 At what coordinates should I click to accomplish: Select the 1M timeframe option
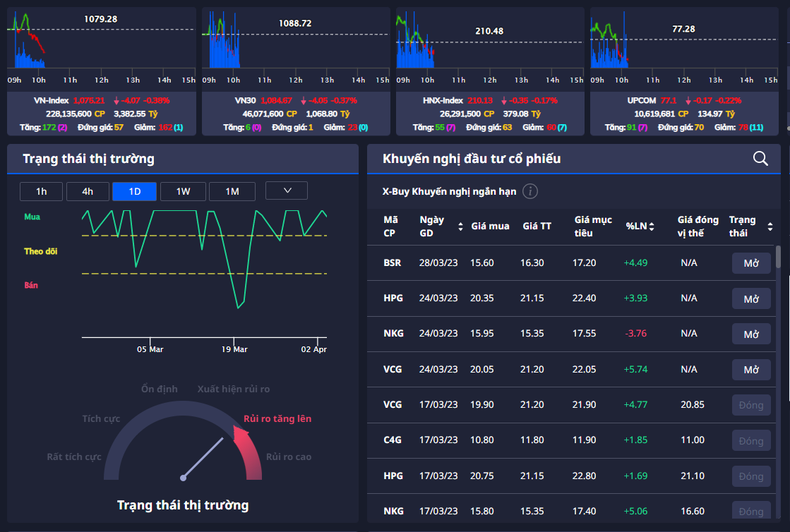tap(232, 191)
